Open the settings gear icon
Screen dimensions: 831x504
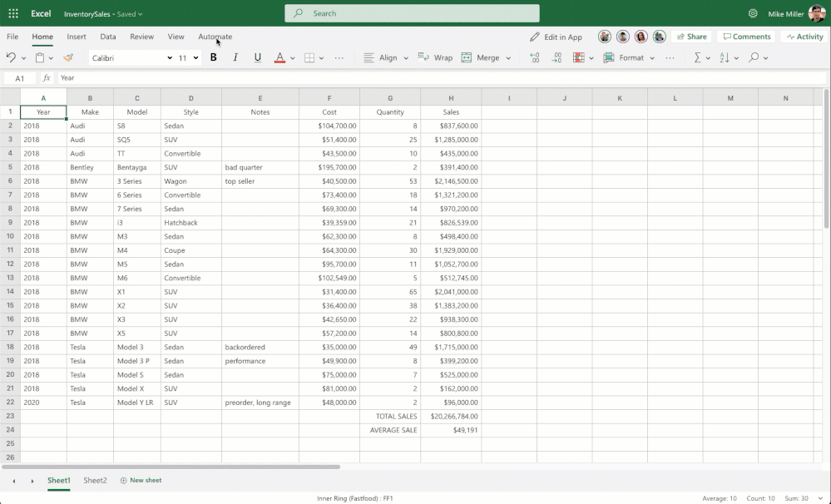pyautogui.click(x=753, y=13)
